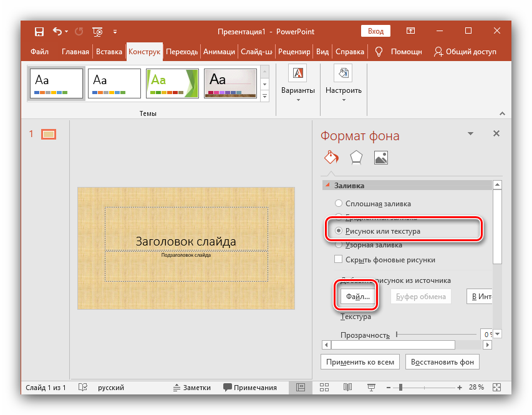Select the Fill paint bucket icon
Viewport: 532px width, 415px height.
pos(331,158)
